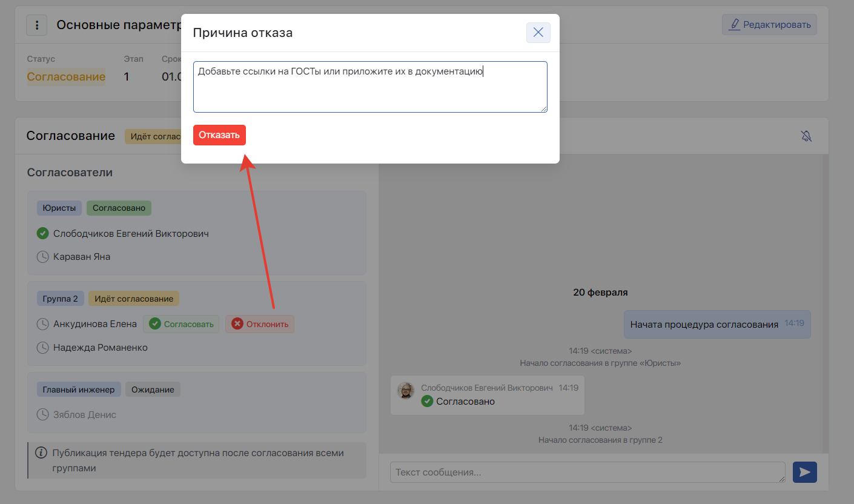Click the Редактировать button
854x504 pixels.
tap(769, 25)
